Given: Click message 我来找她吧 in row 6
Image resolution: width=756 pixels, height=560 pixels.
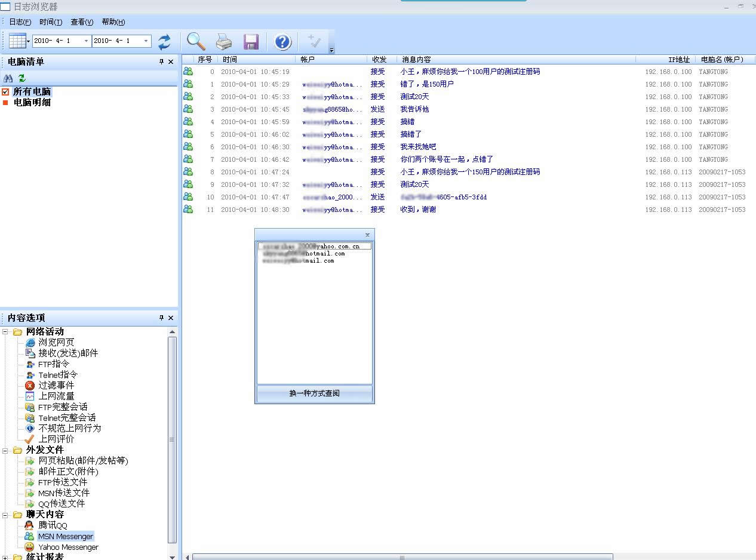Looking at the screenshot, I should click(x=418, y=147).
